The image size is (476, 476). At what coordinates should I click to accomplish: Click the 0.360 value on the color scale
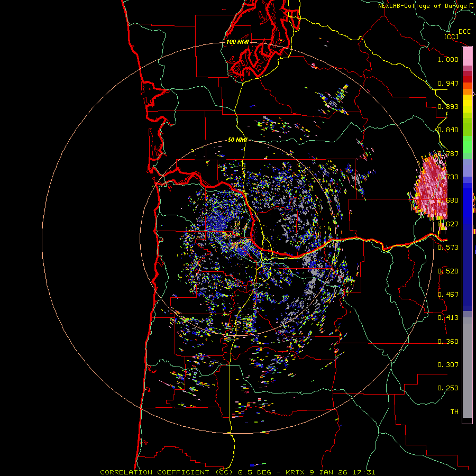pos(448,341)
